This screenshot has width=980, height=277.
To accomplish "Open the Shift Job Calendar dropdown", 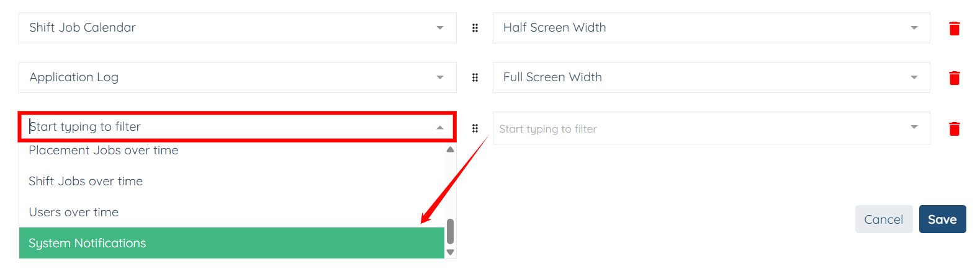I will tap(439, 28).
